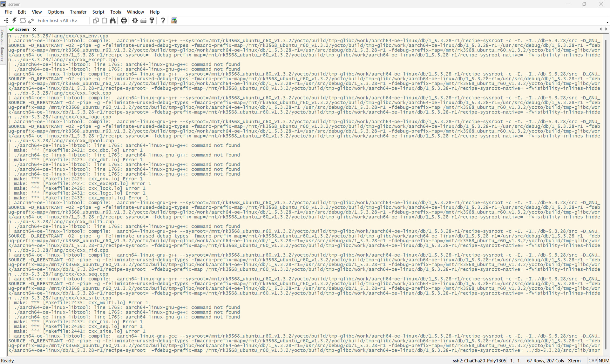The image size is (610, 364).
Task: Close the screen session tab
Action: [34, 29]
